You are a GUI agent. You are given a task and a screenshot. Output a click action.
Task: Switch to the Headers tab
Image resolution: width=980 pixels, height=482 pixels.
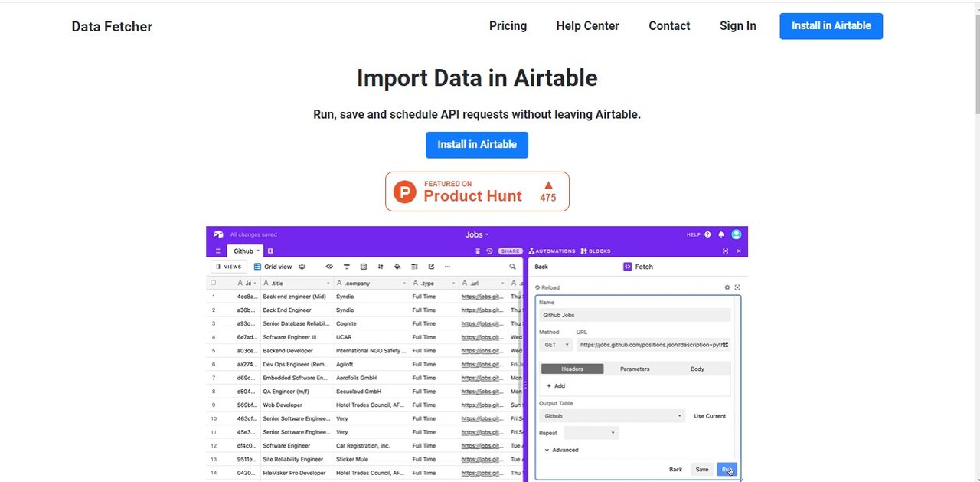tap(573, 369)
